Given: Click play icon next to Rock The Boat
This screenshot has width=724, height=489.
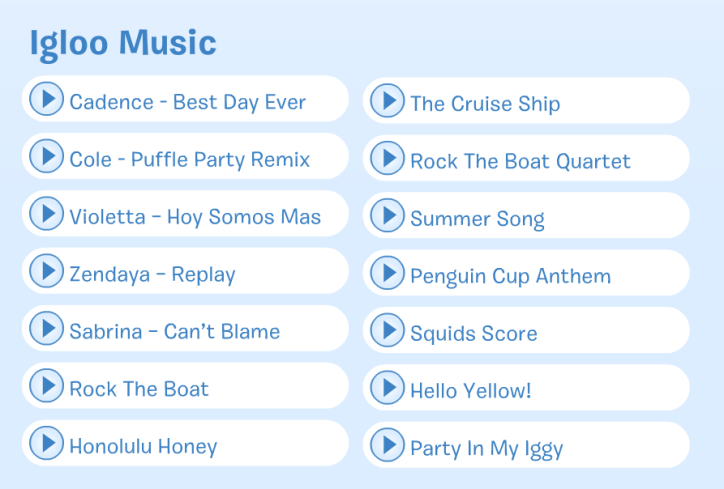Looking at the screenshot, I should point(46,386).
